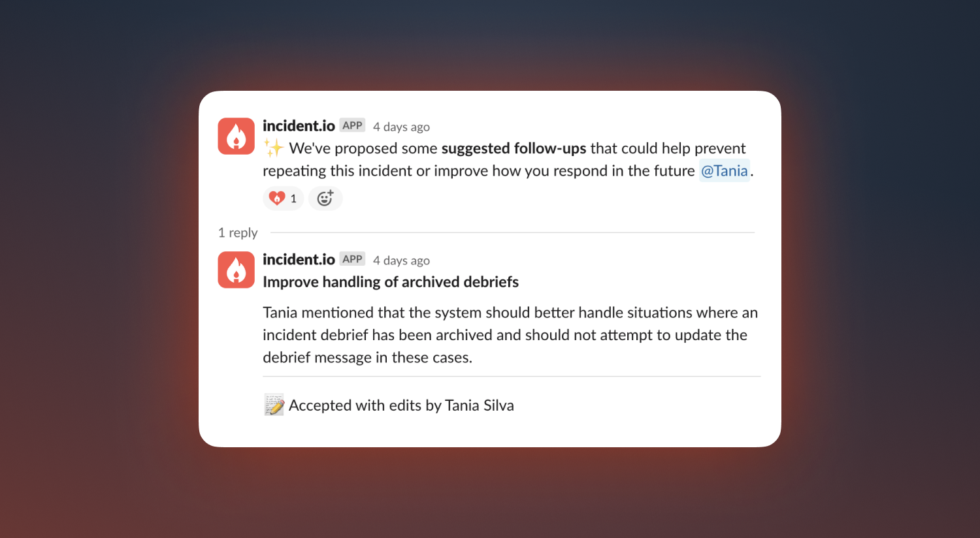This screenshot has height=538, width=980.
Task: Click the incident.io sender name on first message
Action: coord(299,126)
